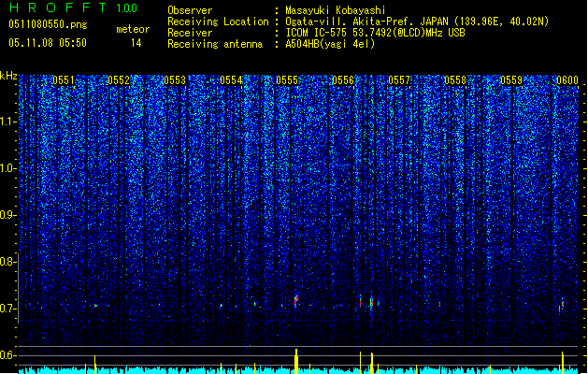Click the 0.7 kHz axis label

8,309
